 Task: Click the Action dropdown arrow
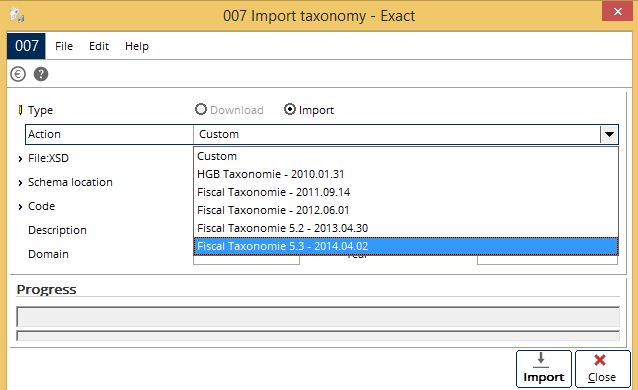(x=609, y=134)
